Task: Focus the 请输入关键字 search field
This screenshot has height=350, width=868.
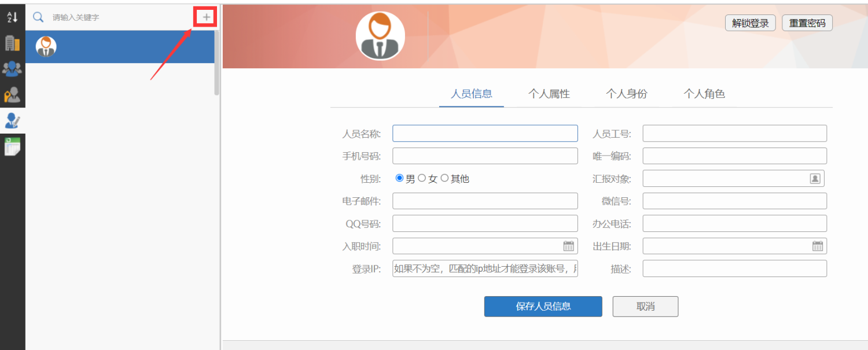Action: (120, 17)
